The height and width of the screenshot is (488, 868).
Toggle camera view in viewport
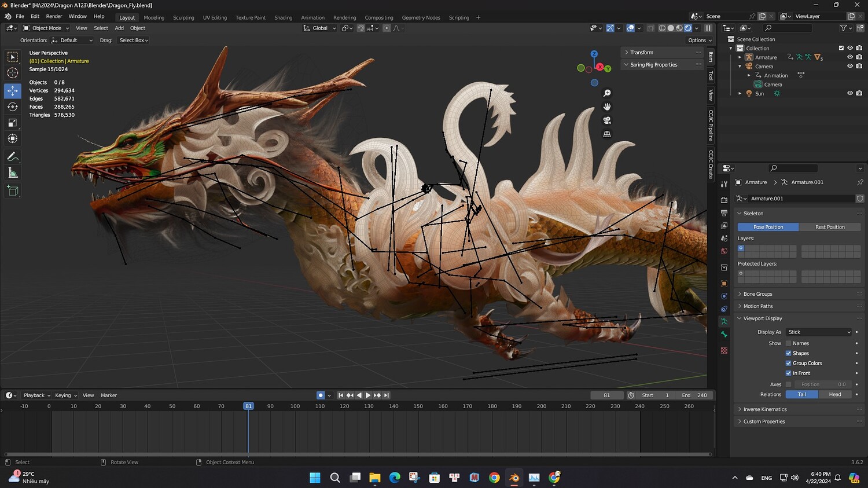click(x=607, y=120)
